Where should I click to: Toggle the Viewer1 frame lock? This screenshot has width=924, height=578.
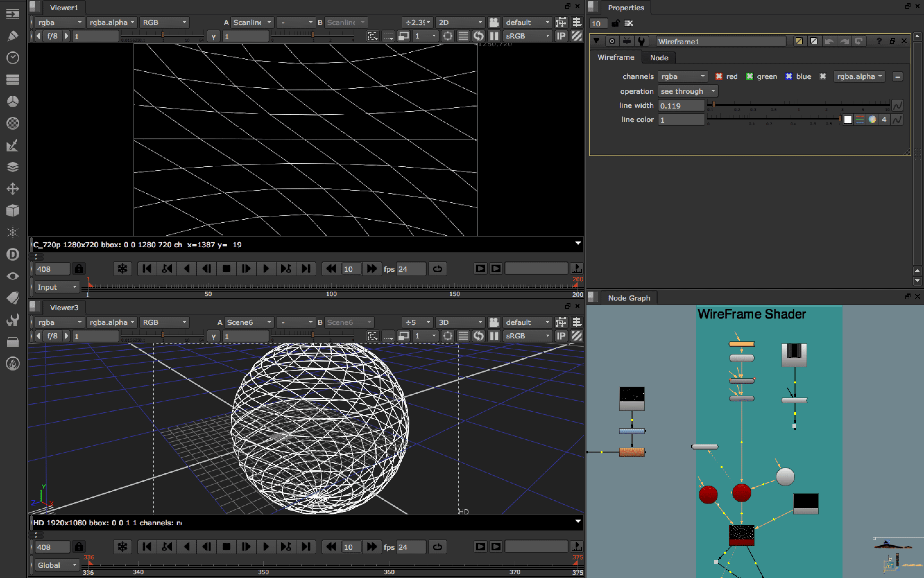click(x=79, y=269)
